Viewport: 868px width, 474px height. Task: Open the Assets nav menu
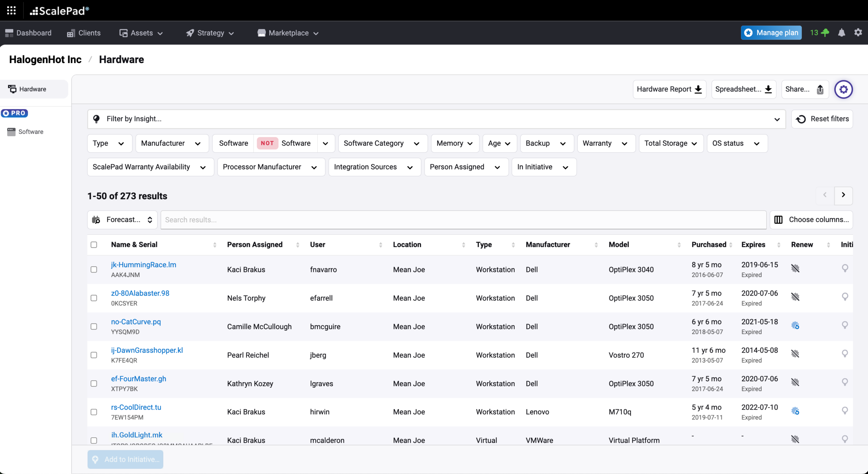(x=141, y=33)
